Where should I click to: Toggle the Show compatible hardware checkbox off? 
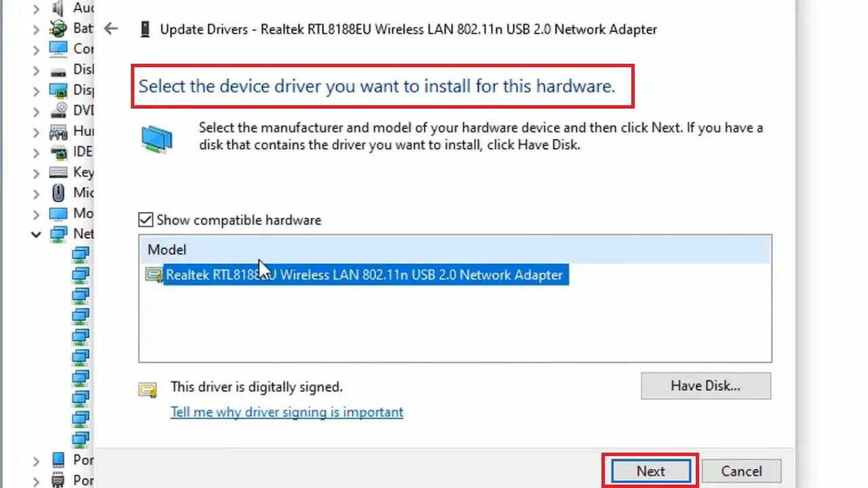click(x=145, y=219)
